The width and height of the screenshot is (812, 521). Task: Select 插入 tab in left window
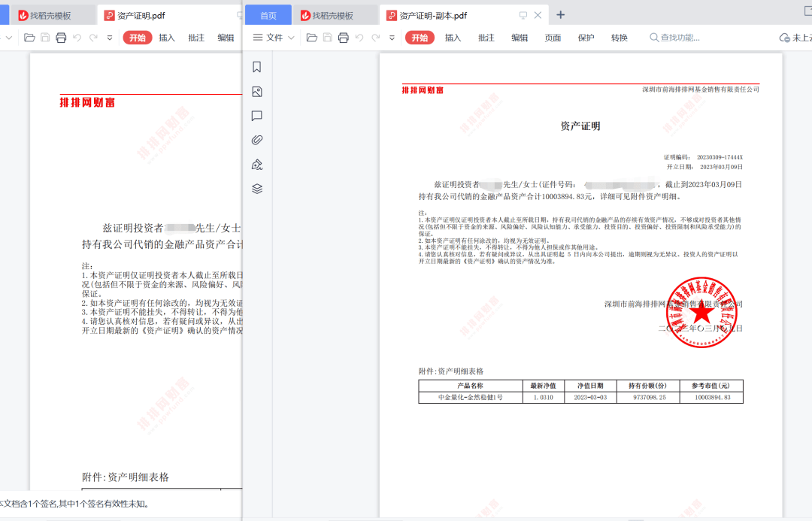(167, 38)
